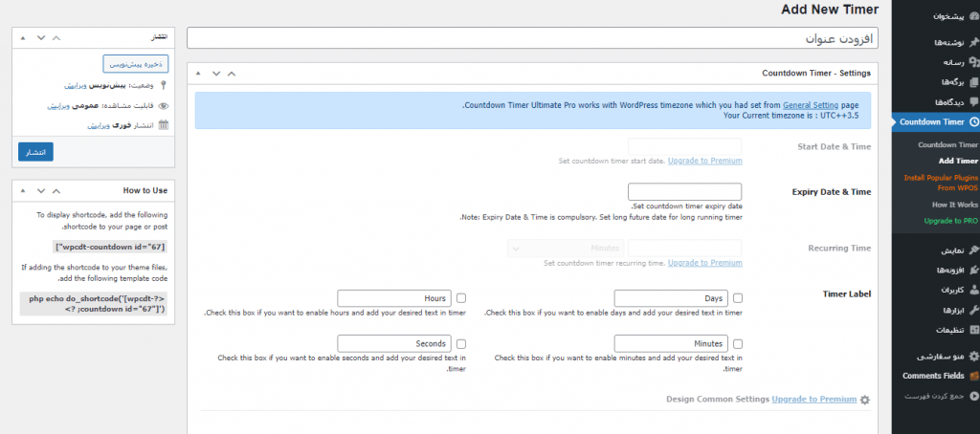Click the دیدگاه‌ها comments bubble icon
Image resolution: width=980 pixels, height=434 pixels.
tap(973, 101)
